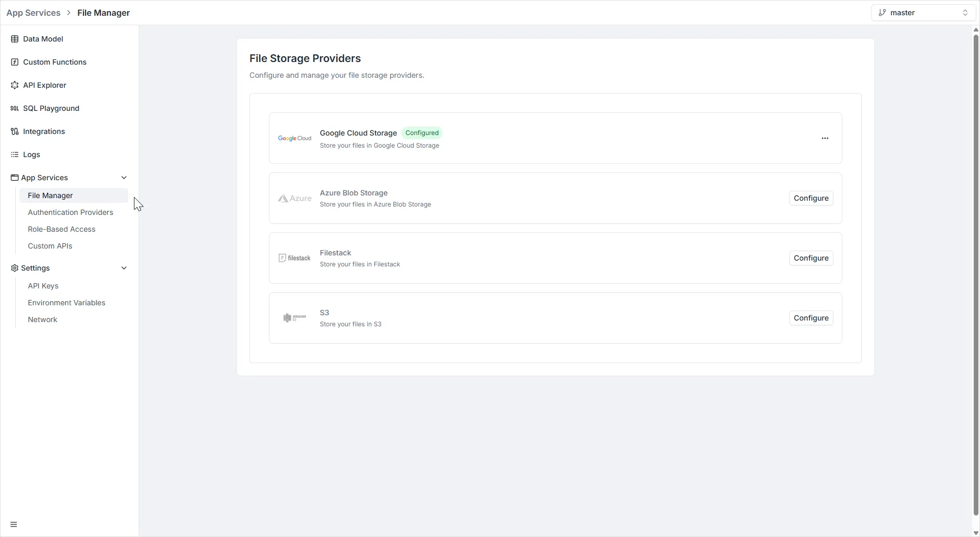Viewport: 980px width, 537px height.
Task: Click the Data Model table icon
Action: [15, 39]
